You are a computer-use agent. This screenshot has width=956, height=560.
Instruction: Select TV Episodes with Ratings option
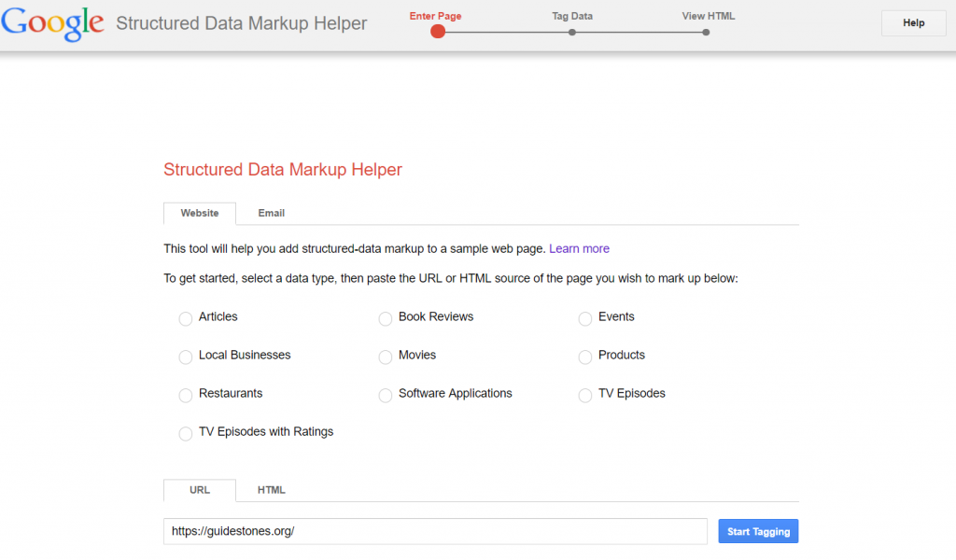click(186, 434)
